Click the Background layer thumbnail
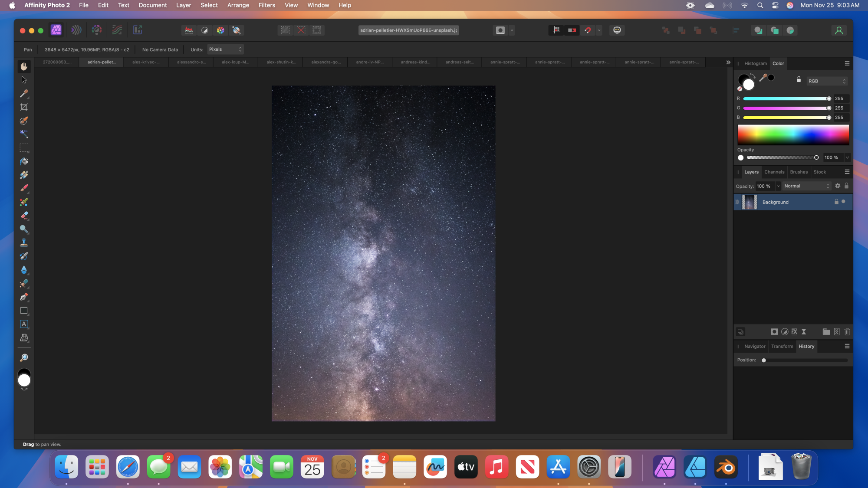The image size is (868, 488). coord(750,202)
